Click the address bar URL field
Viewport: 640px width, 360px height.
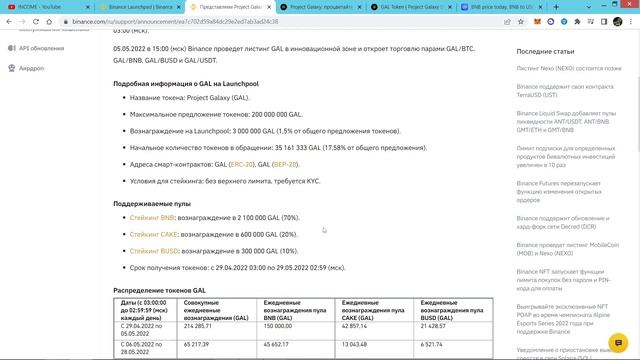coord(282,22)
